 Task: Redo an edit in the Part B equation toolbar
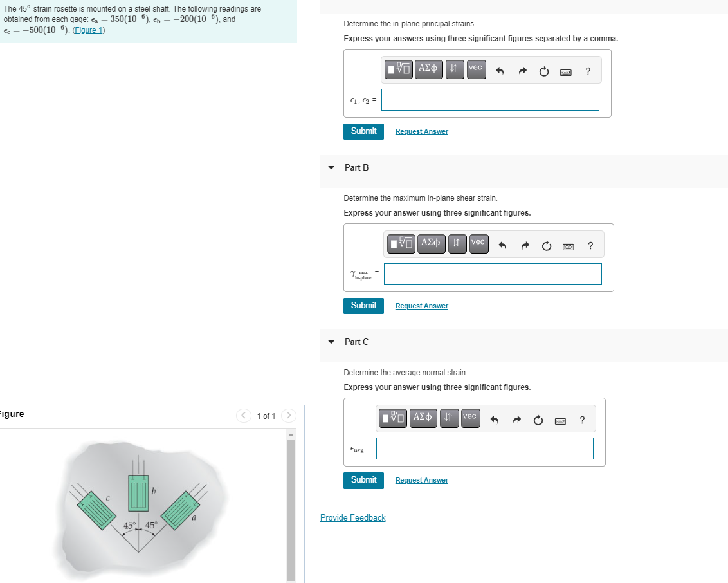[525, 245]
